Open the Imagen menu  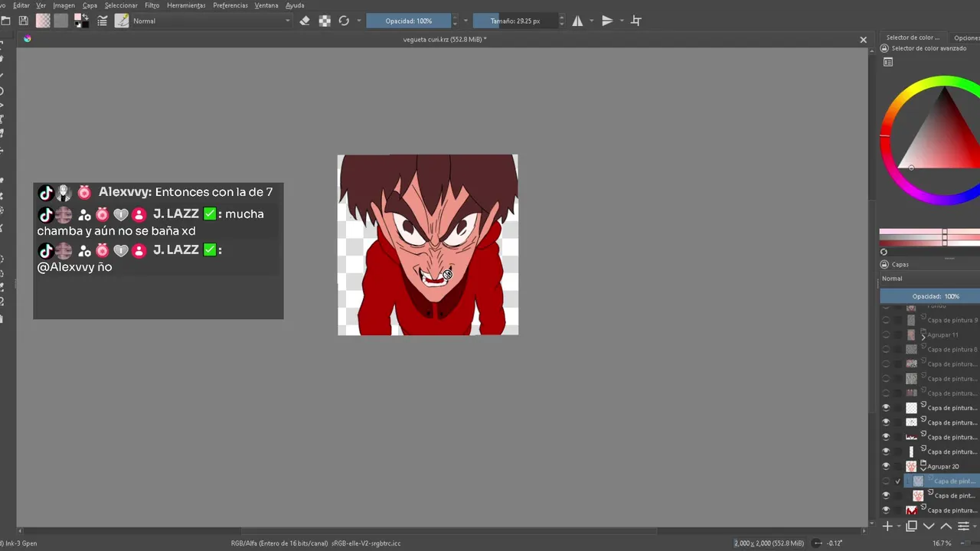[64, 5]
